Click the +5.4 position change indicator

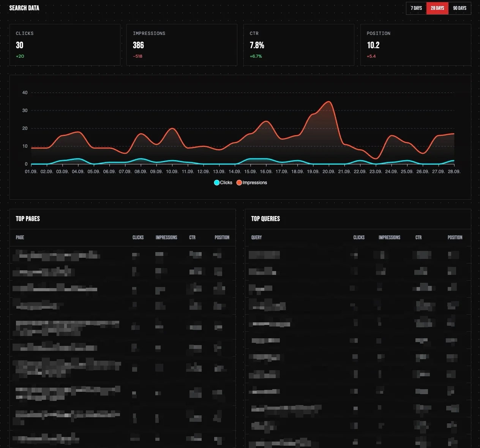pos(371,56)
